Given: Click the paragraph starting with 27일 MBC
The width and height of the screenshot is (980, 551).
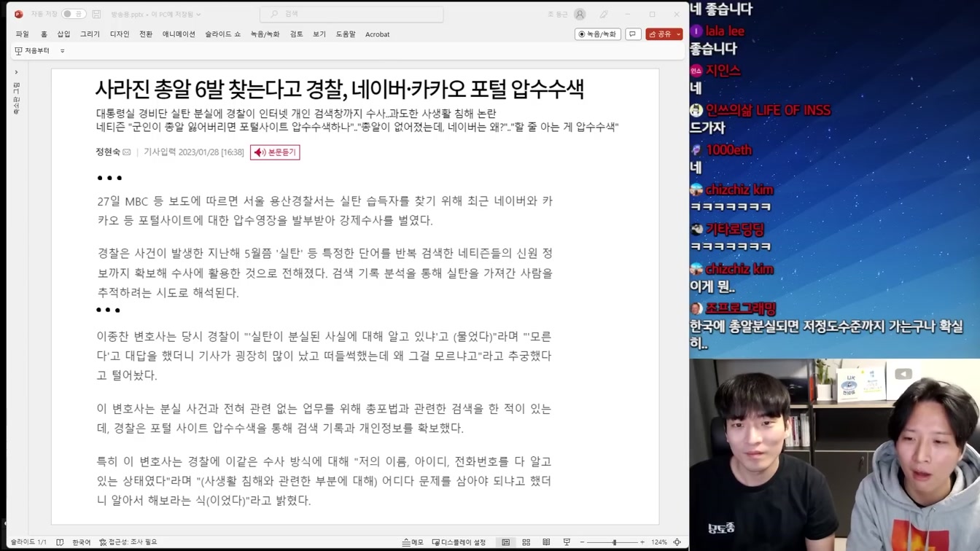Looking at the screenshot, I should pyautogui.click(x=324, y=211).
